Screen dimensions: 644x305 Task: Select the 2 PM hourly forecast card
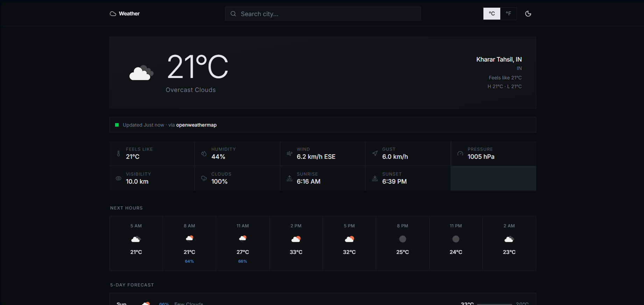coord(296,243)
